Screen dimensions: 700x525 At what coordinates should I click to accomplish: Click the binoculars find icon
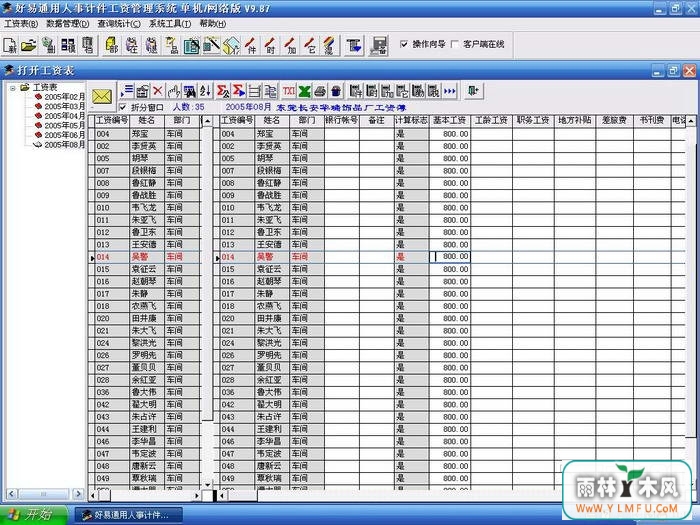(x=189, y=91)
